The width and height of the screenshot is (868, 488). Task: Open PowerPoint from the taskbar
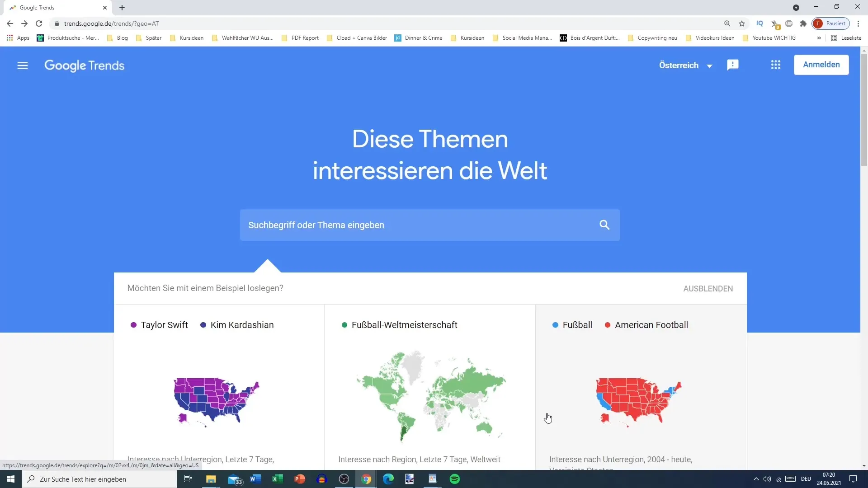(300, 479)
